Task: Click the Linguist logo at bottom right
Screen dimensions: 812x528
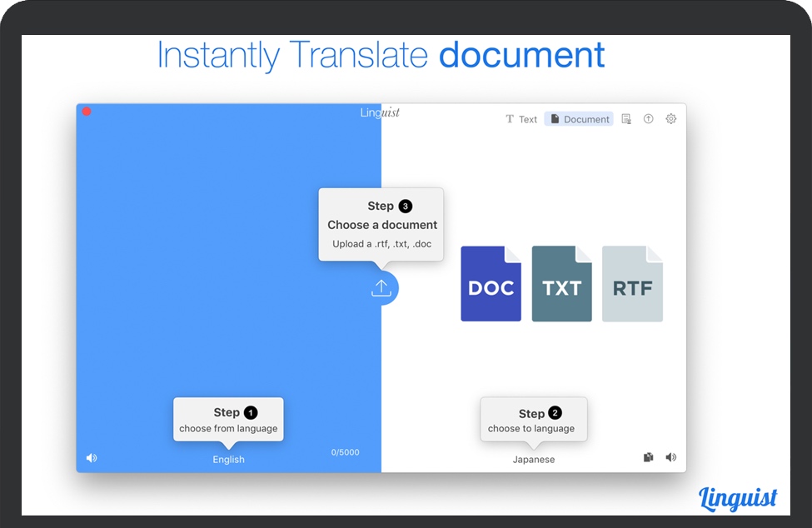Action: (738, 497)
